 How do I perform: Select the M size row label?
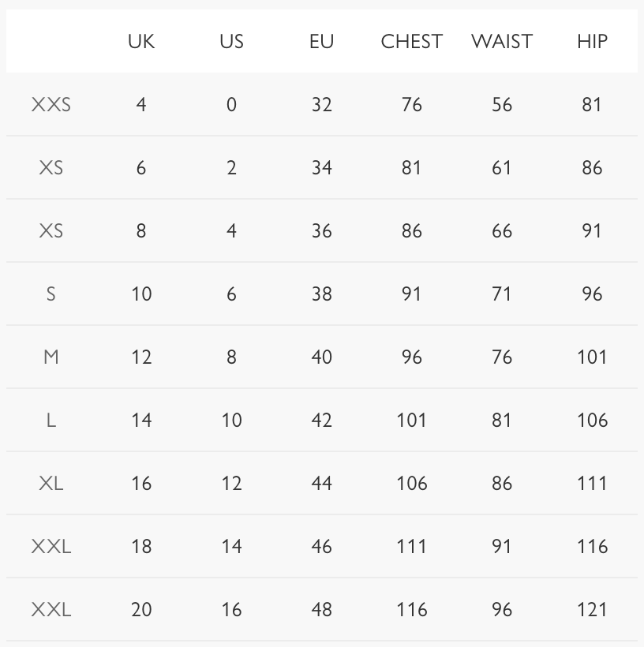coord(51,357)
